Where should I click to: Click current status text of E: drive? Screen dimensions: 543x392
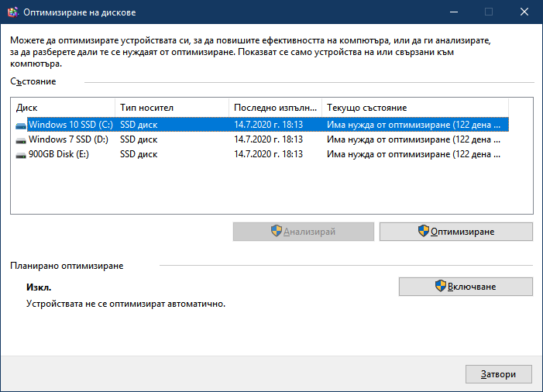click(x=414, y=154)
